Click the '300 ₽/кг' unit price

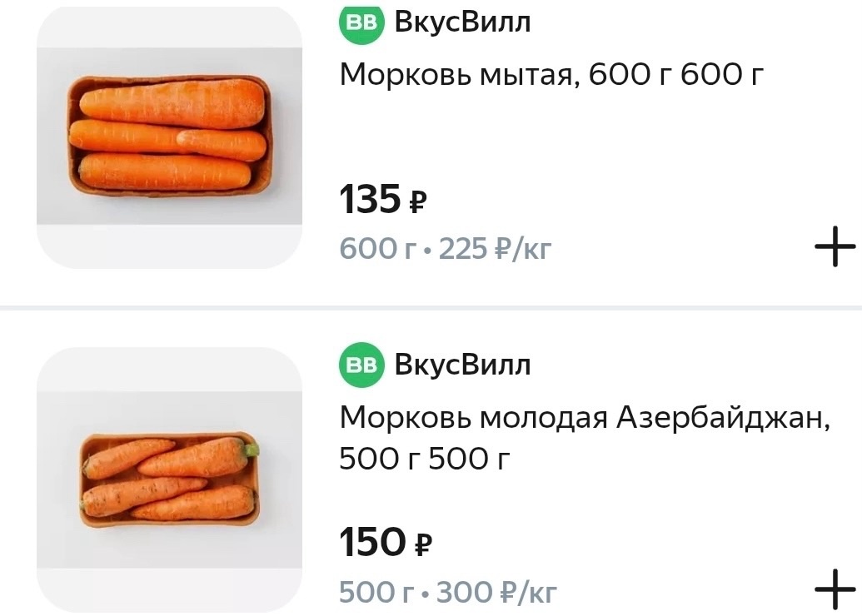click(x=497, y=592)
